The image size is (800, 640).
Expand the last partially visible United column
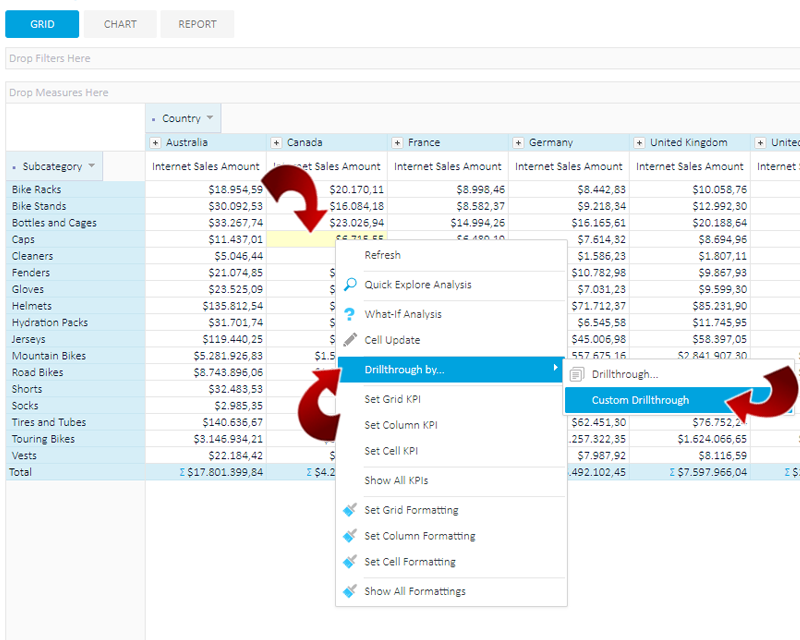coord(760,142)
